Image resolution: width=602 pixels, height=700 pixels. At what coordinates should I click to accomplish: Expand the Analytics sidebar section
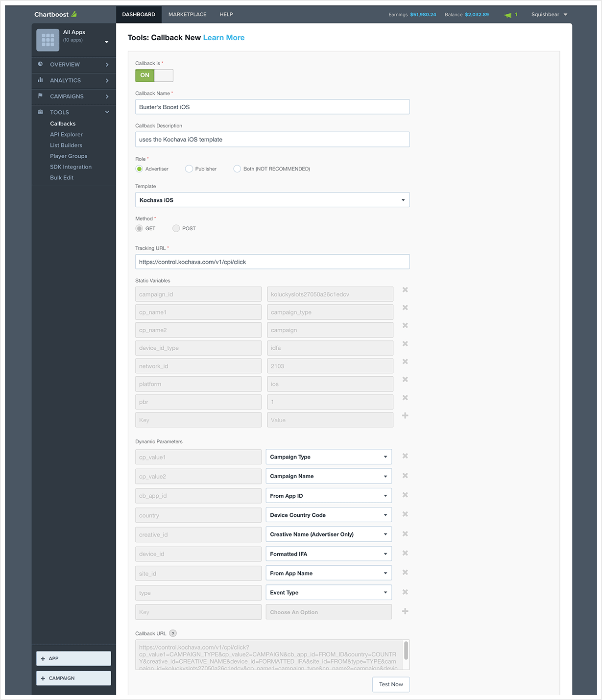pos(107,80)
